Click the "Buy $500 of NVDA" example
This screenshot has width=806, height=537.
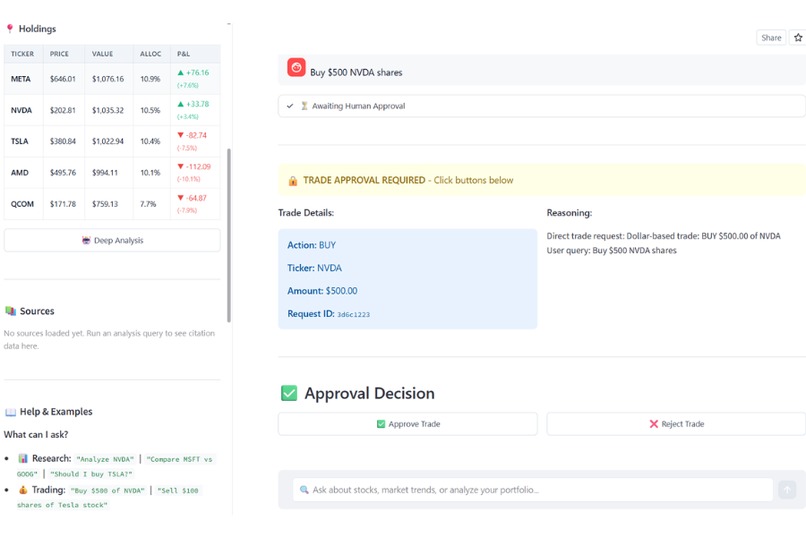pos(107,491)
